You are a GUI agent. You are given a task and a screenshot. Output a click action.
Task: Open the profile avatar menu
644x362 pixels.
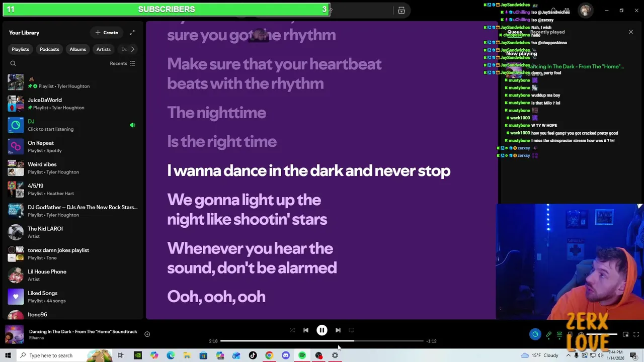tap(585, 11)
